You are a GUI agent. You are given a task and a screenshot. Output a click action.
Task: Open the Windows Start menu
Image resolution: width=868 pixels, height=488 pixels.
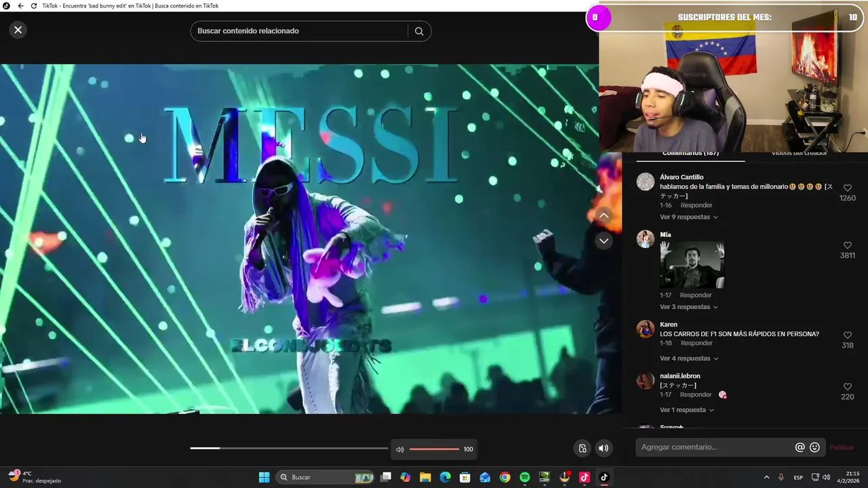(264, 477)
